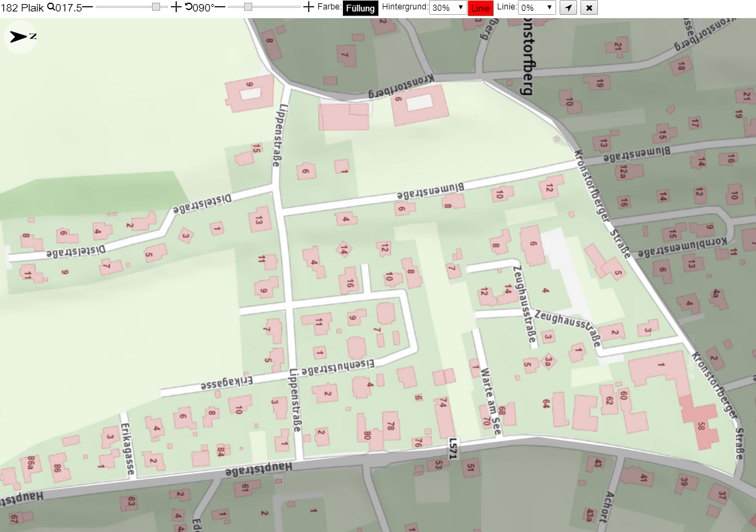
Task: Click the black Füllung color button
Action: coord(360,8)
